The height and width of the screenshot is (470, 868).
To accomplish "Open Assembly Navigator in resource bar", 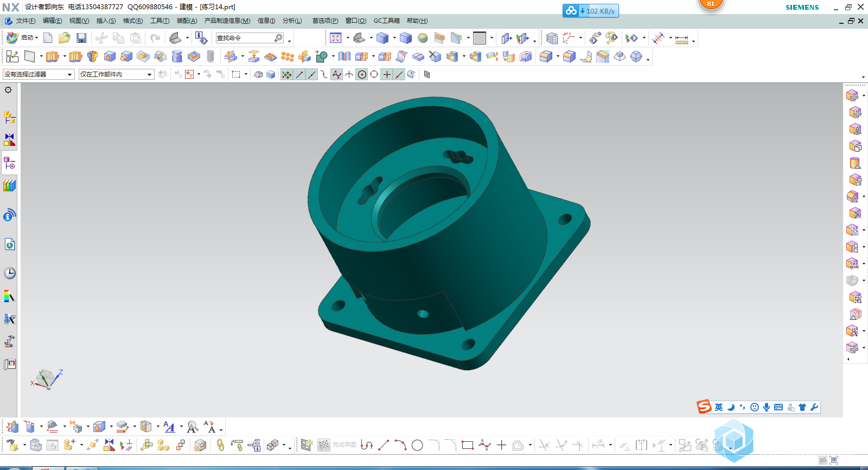I will (9, 117).
